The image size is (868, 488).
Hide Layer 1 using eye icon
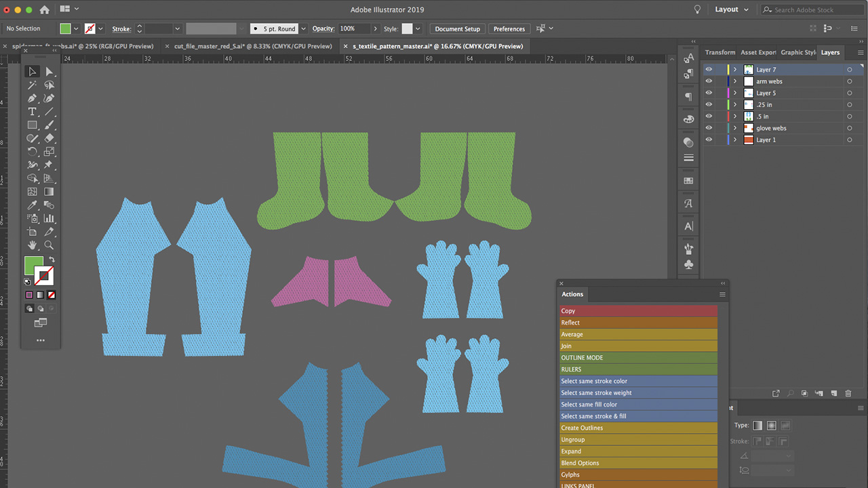(709, 140)
